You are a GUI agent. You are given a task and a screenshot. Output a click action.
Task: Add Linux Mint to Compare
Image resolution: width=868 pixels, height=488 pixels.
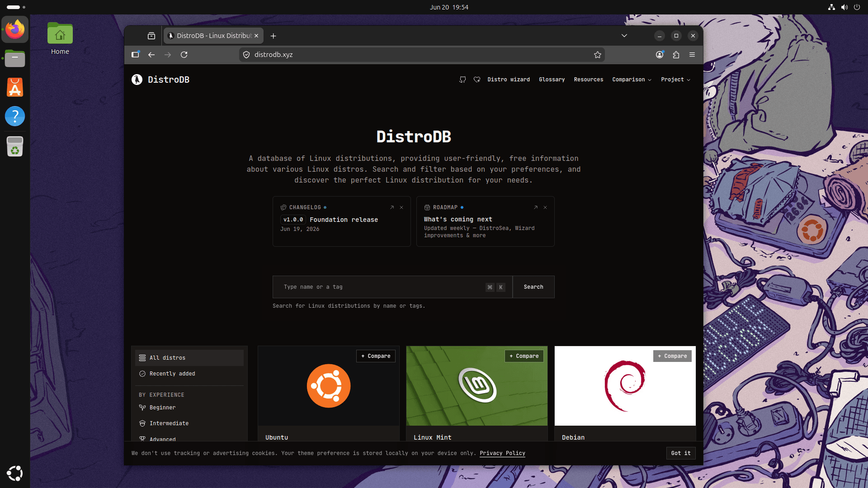[x=524, y=356]
